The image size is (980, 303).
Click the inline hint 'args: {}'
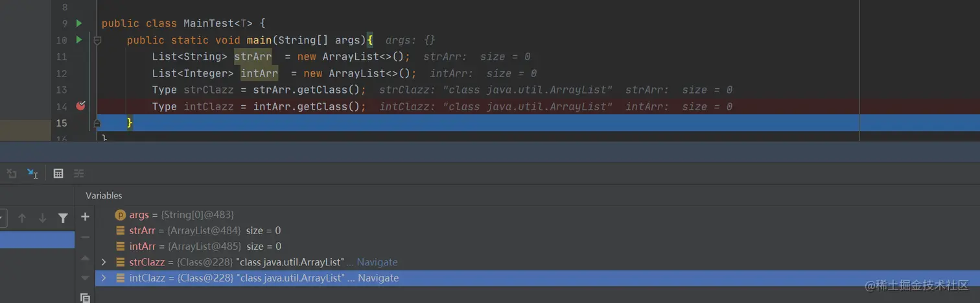coord(410,40)
